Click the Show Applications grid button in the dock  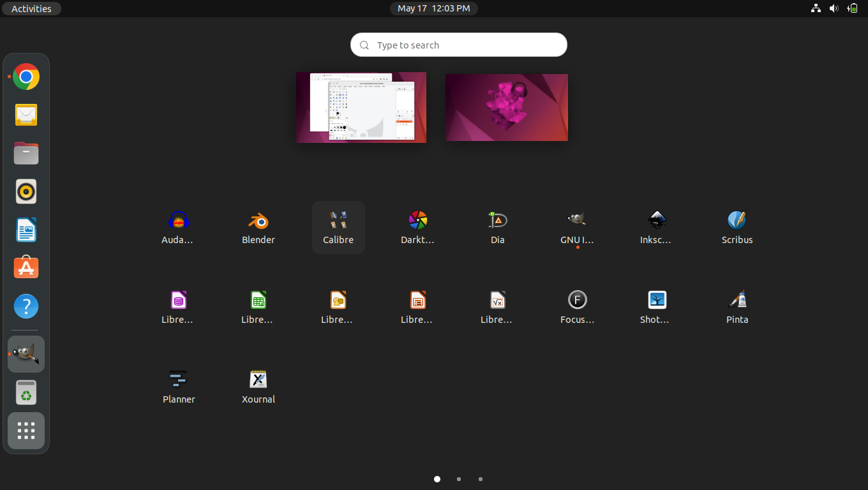[x=26, y=431]
